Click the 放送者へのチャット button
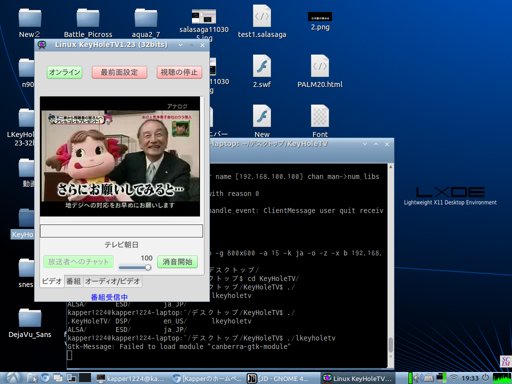The image size is (512, 384). 78,262
